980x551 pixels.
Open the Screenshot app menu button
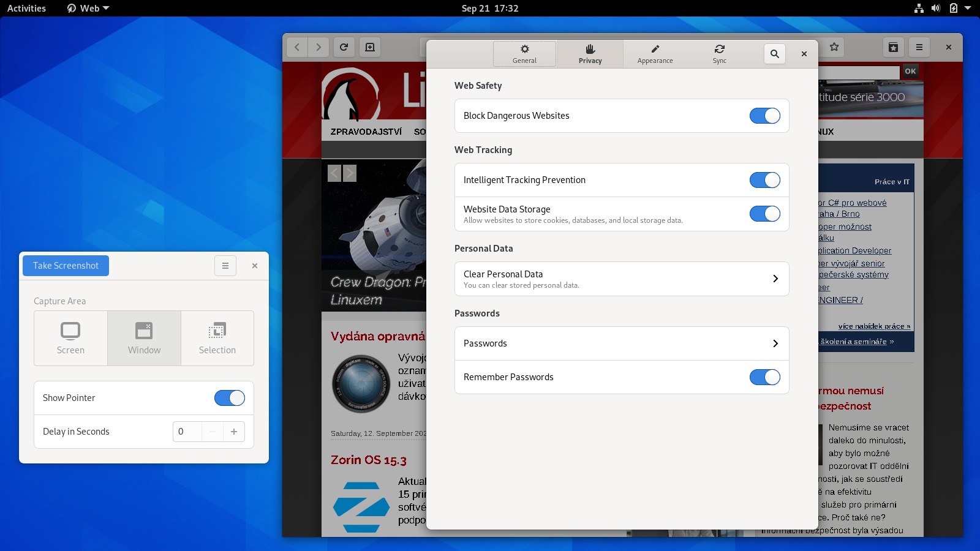(225, 266)
